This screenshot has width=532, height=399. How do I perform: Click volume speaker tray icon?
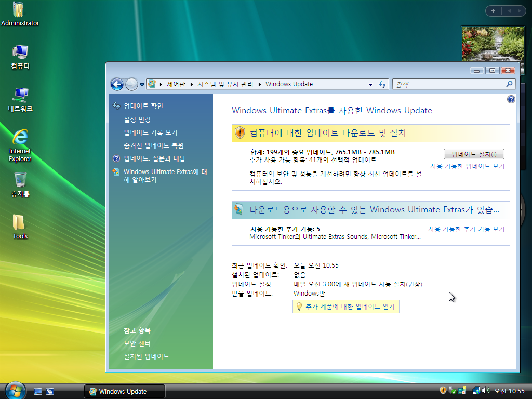click(486, 391)
